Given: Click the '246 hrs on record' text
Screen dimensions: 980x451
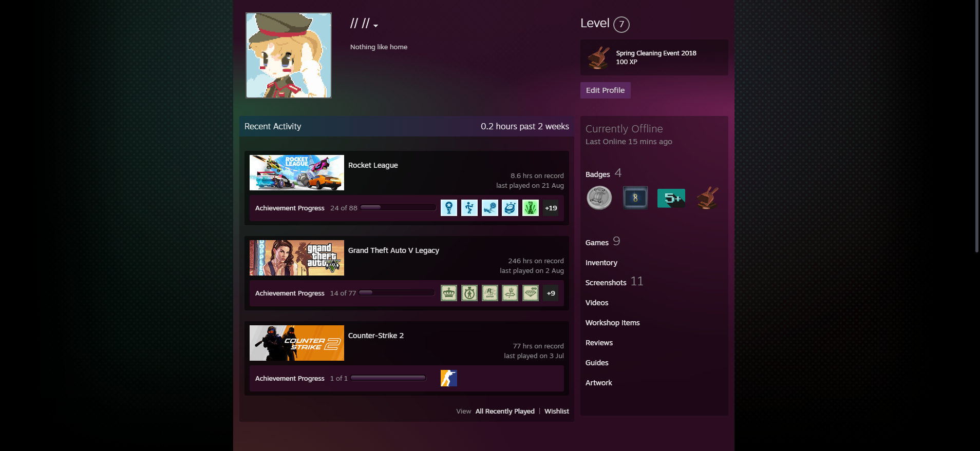Looking at the screenshot, I should pyautogui.click(x=536, y=261).
